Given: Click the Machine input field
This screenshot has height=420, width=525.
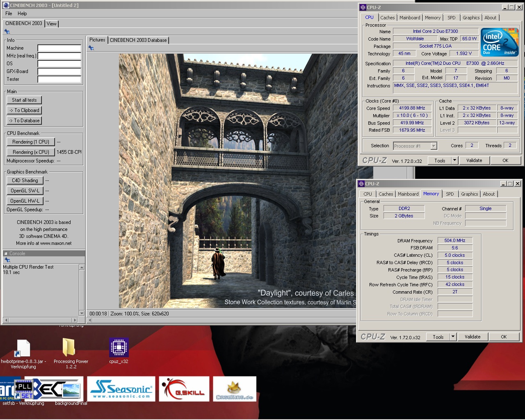Looking at the screenshot, I should [59, 48].
